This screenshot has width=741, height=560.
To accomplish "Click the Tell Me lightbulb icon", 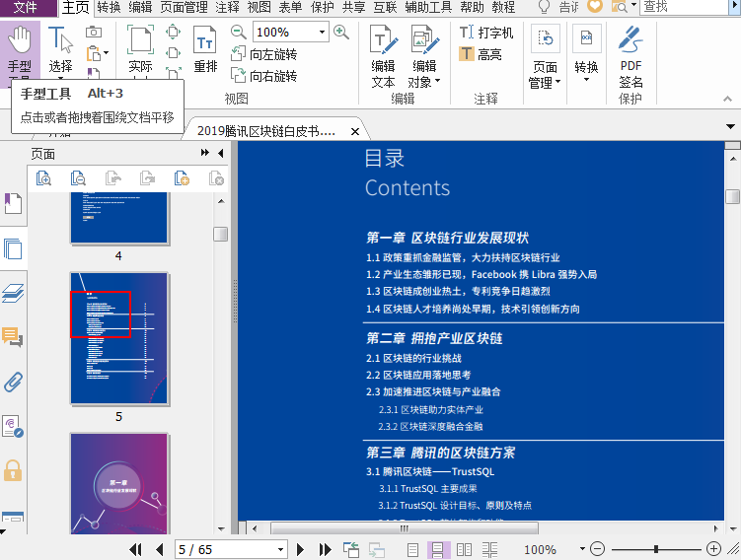I will (x=545, y=7).
